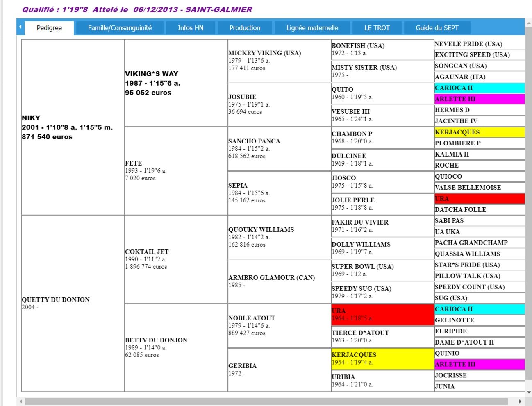Click BONEFISH (USA) cell

(383, 50)
